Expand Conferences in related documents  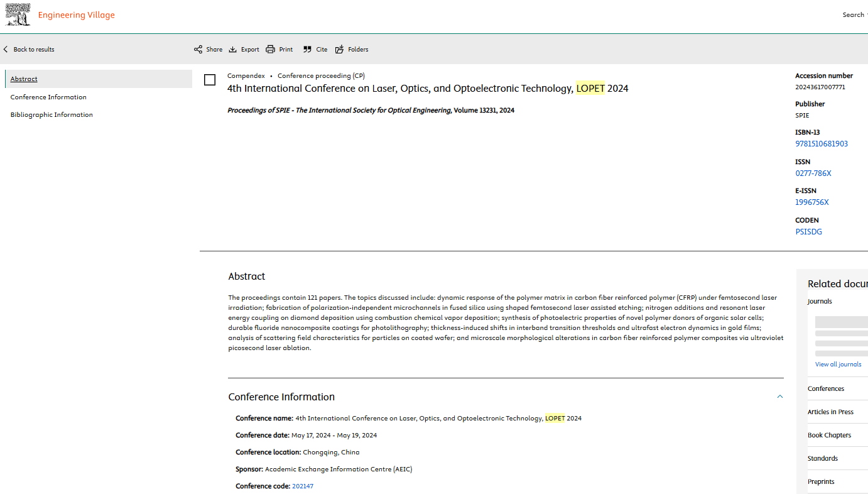coord(826,388)
